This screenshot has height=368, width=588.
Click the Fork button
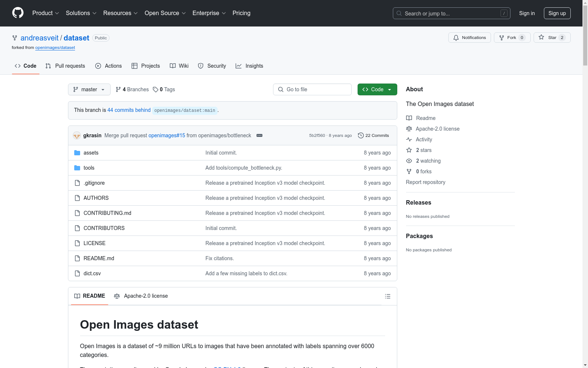pyautogui.click(x=512, y=38)
